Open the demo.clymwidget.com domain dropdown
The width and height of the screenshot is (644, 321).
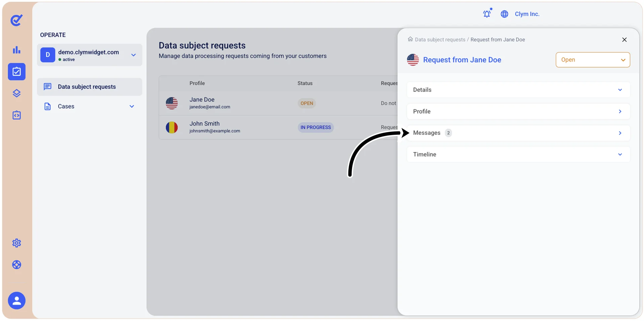pos(89,55)
